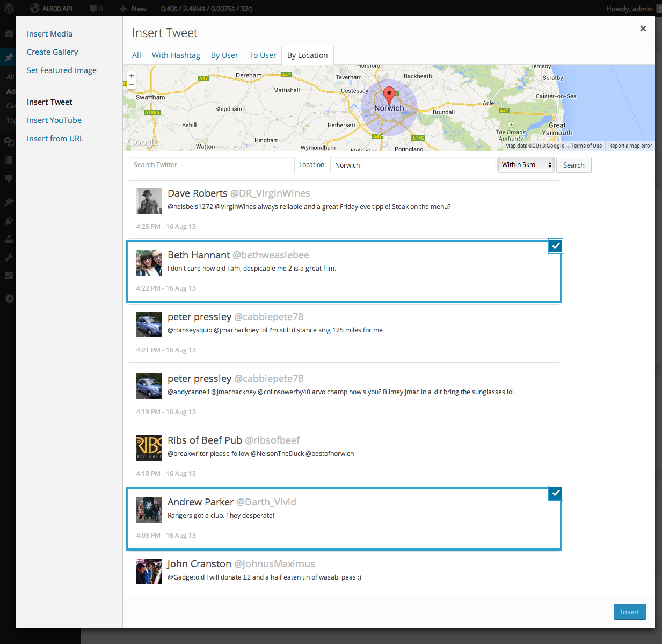Image resolution: width=662 pixels, height=644 pixels.
Task: Click Dave Roberts' avatar thumbnail
Action: tap(149, 201)
